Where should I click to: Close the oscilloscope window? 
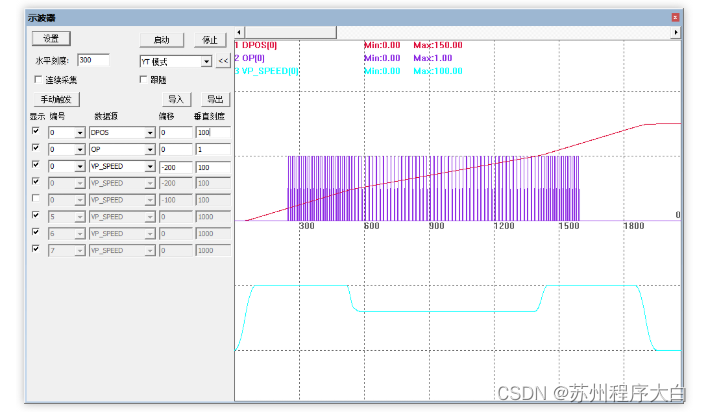pos(675,17)
